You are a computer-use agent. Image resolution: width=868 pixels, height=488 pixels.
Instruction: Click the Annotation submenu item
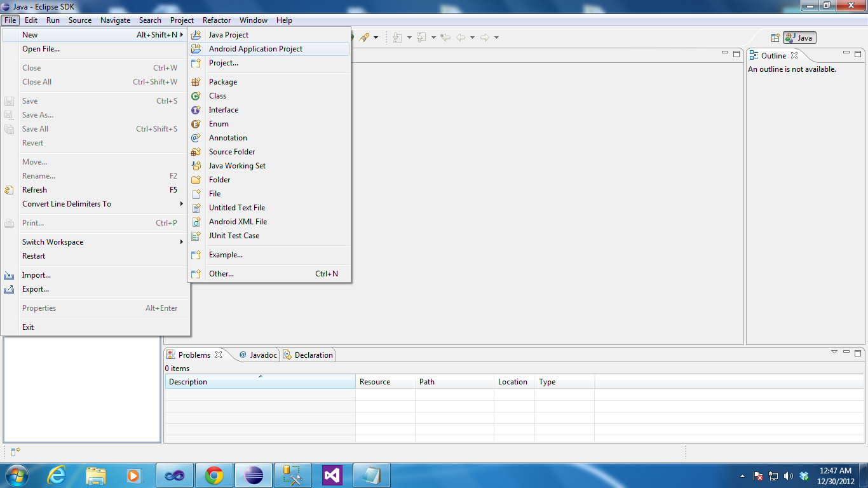click(269, 138)
